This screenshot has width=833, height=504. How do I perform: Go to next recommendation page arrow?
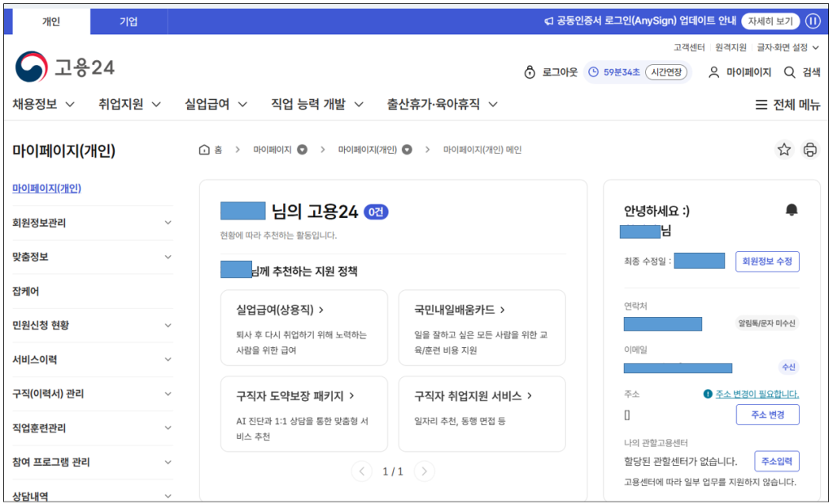pyautogui.click(x=424, y=471)
